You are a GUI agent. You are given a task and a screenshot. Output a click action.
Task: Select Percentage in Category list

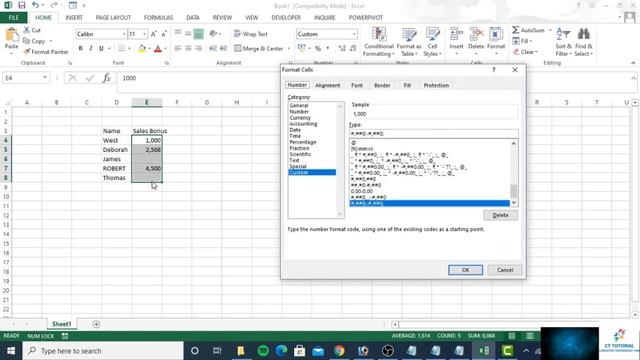tap(302, 142)
